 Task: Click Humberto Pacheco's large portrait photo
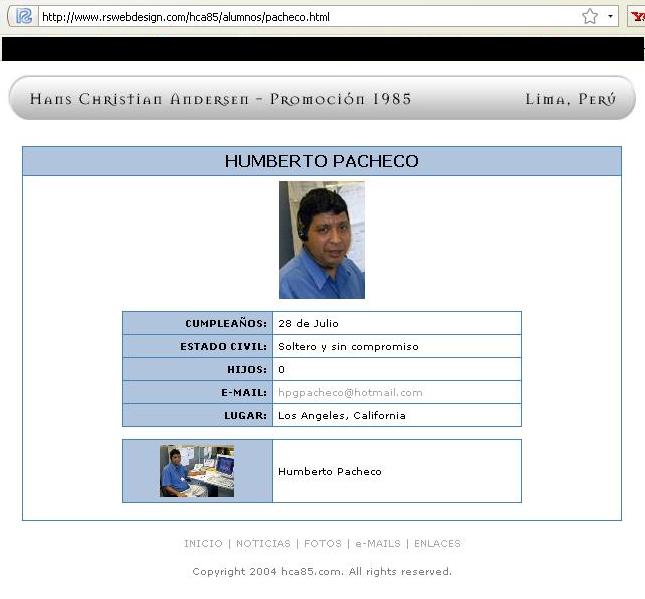coord(322,240)
